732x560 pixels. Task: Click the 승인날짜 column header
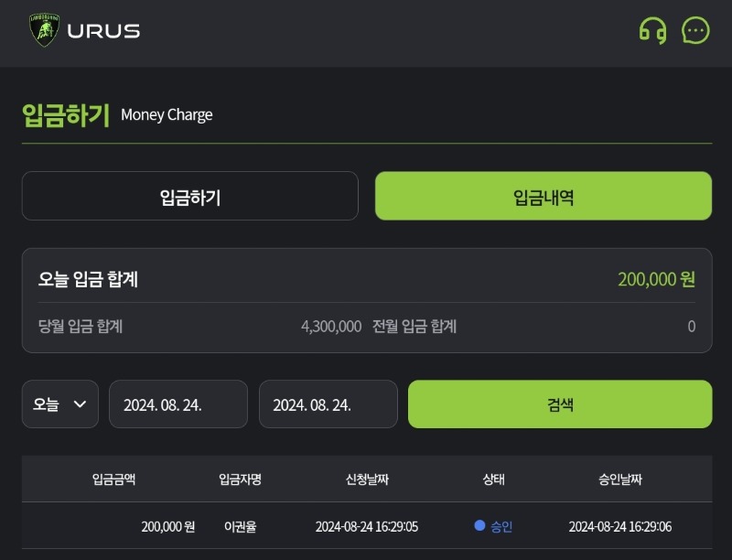click(x=620, y=479)
